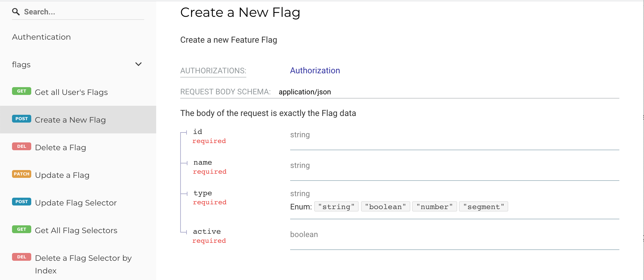The image size is (644, 280).
Task: Collapse the flags section chevron
Action: coord(138,64)
